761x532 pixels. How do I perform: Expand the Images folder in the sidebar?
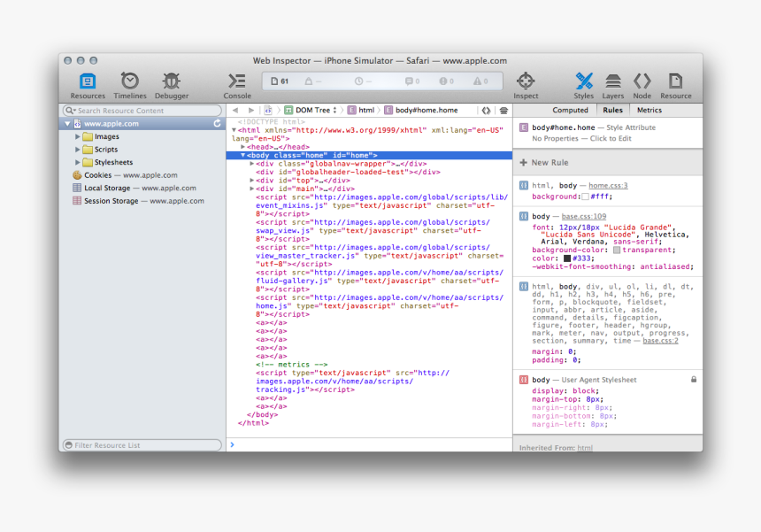pyautogui.click(x=79, y=136)
